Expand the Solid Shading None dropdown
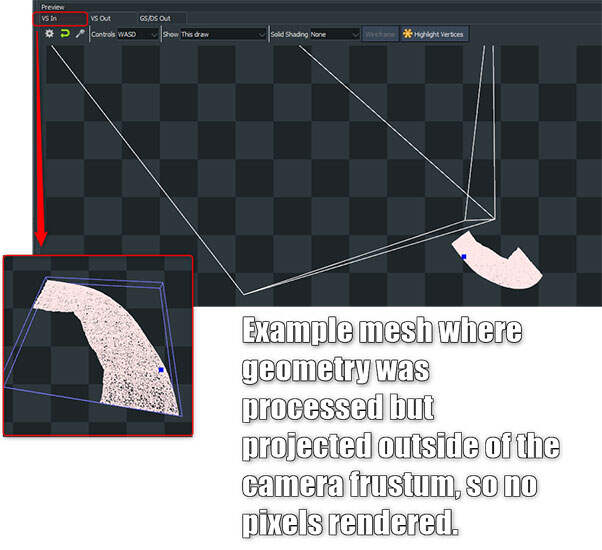The image size is (602, 550). (x=335, y=34)
